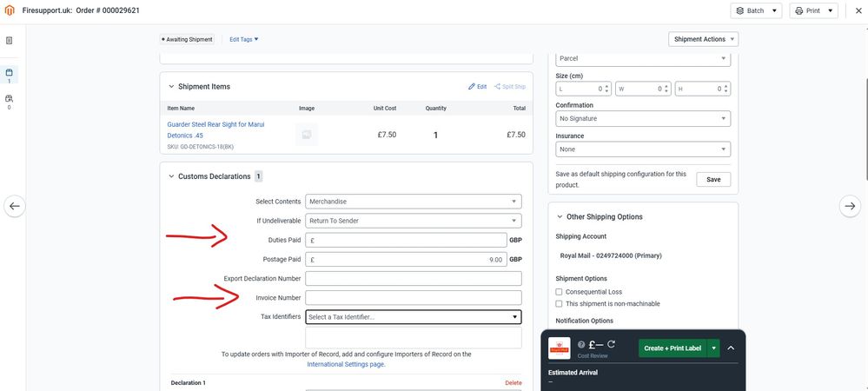The height and width of the screenshot is (391, 868).
Task: Click the Item Name column header
Action: [181, 108]
